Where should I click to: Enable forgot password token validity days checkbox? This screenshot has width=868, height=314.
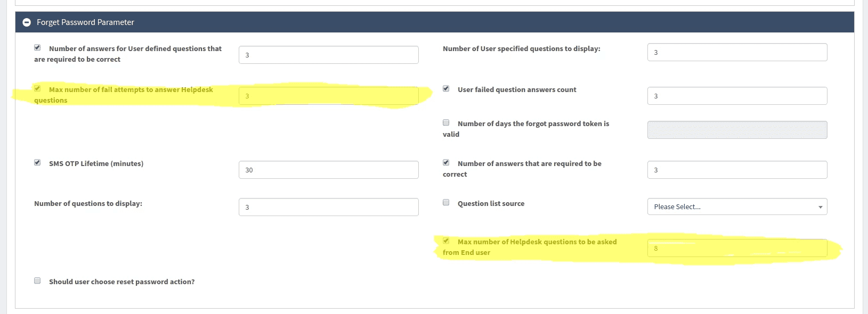coord(446,122)
